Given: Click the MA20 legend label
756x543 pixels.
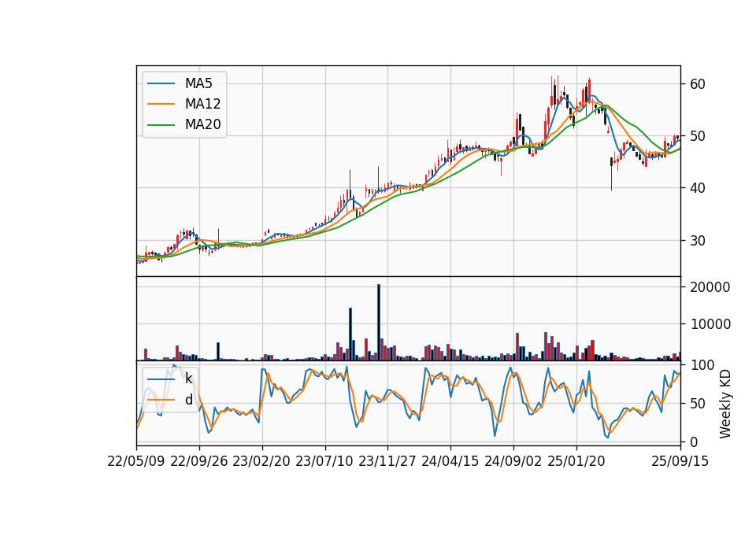Looking at the screenshot, I should pyautogui.click(x=202, y=125).
